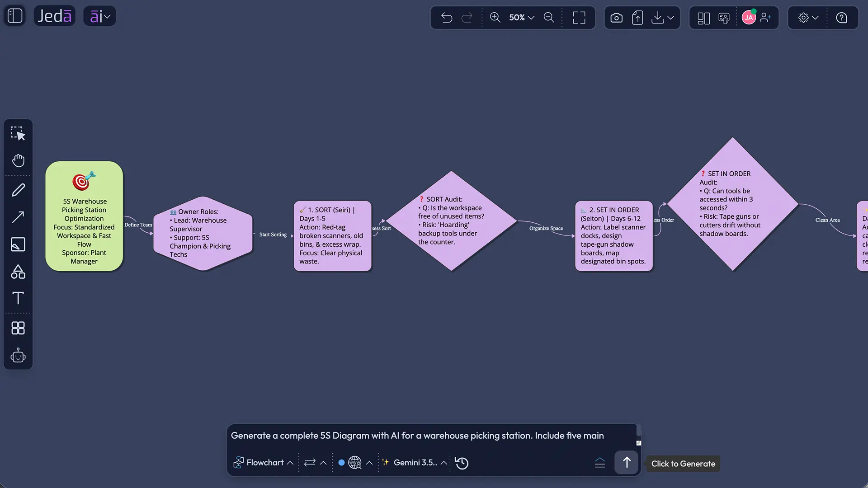Open the AI robot assistant icon
Viewport: 868px width, 488px height.
(18, 356)
